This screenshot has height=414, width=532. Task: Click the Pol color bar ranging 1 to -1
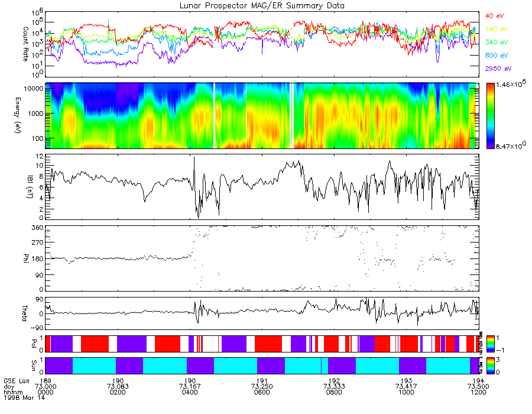pos(490,344)
